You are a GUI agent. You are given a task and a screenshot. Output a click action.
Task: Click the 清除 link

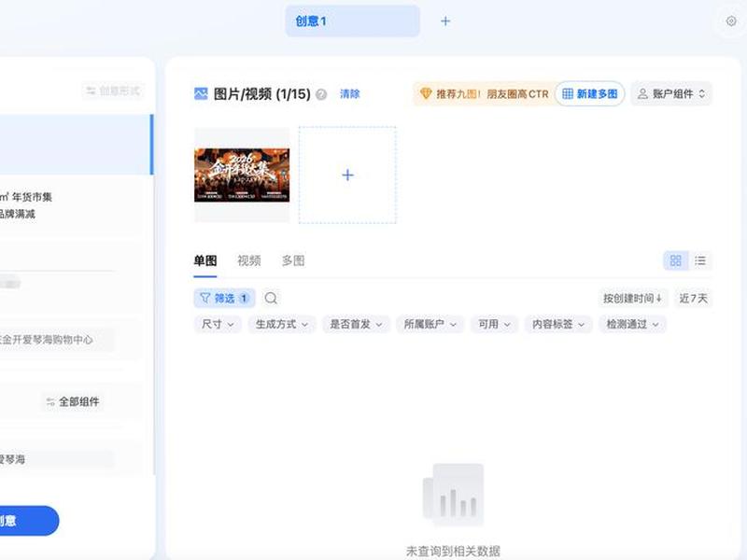349,94
